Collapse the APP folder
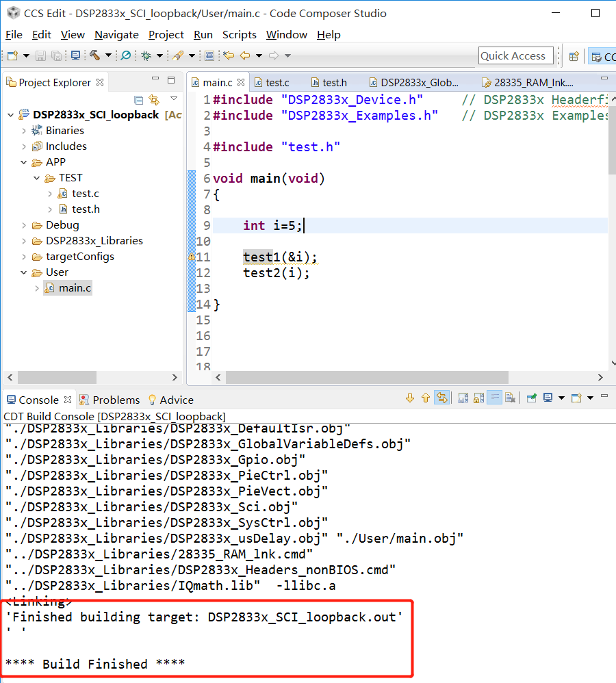This screenshot has width=616, height=683. 23,162
